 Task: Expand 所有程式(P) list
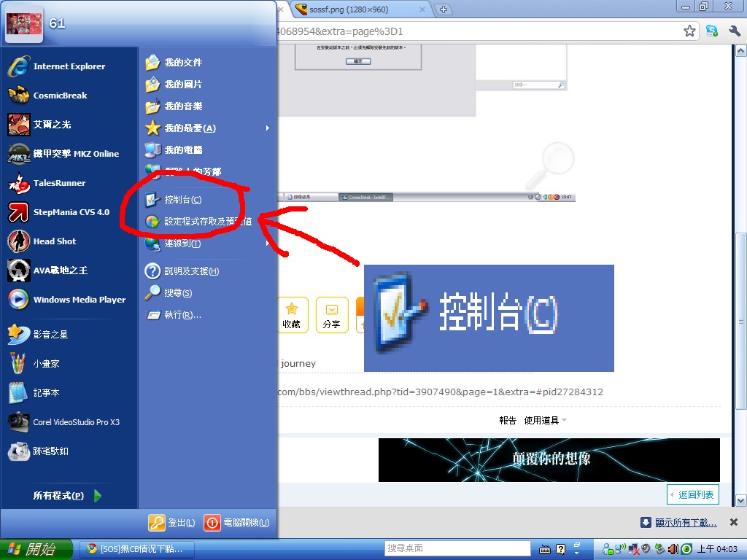68,496
